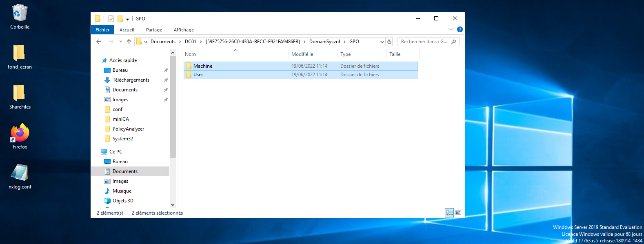Screen dimensions: 644x244
Task: Expand the ribbon with the chevron
Action: click(x=451, y=29)
